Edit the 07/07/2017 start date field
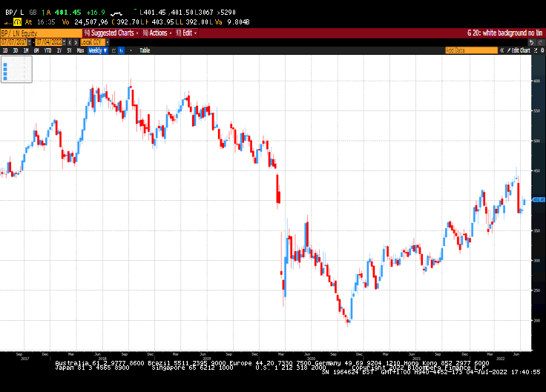This screenshot has width=546, height=392. pos(13,42)
